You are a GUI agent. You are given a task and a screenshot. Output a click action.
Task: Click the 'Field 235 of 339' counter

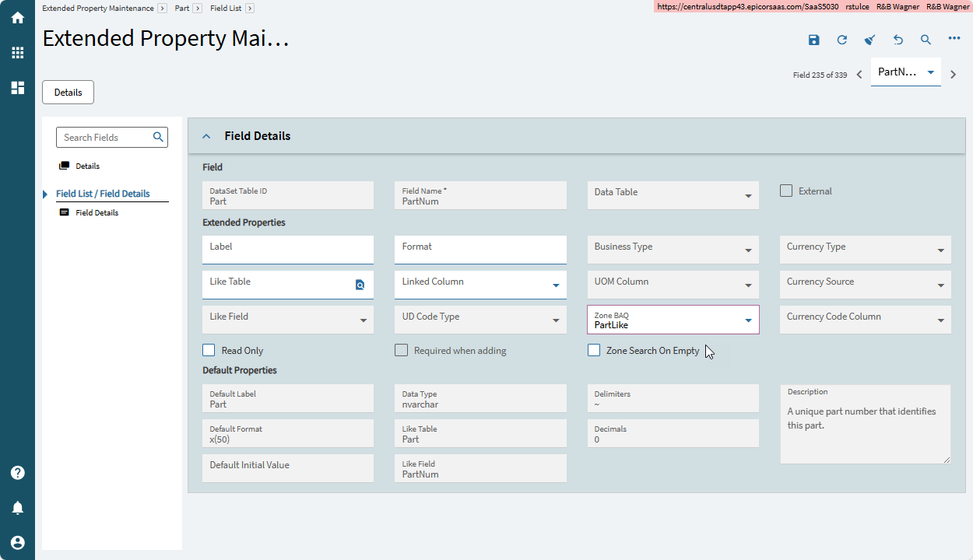pos(820,75)
